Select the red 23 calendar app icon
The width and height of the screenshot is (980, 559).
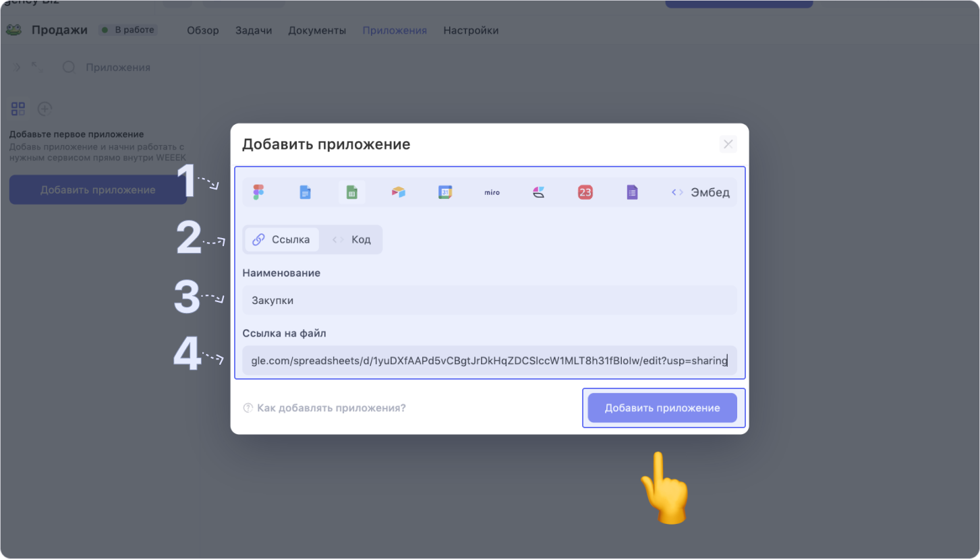coord(585,192)
